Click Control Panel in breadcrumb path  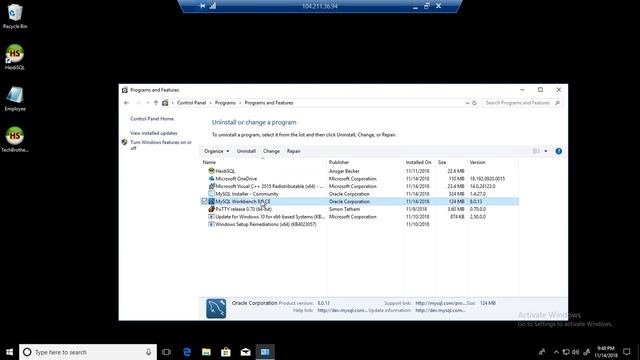point(191,103)
